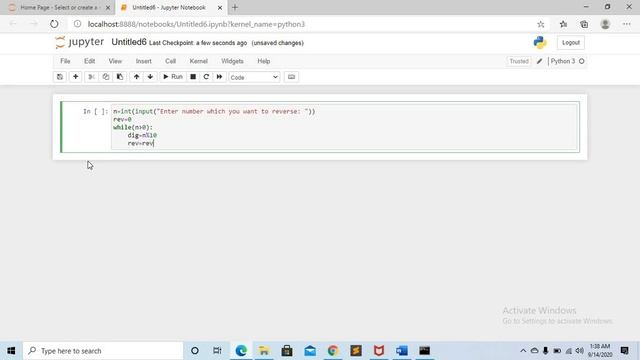
Task: Click the Type here to search box
Action: [103, 351]
